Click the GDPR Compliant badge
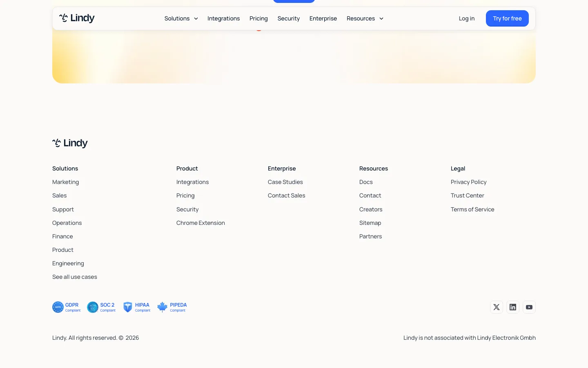This screenshot has height=368, width=588. (67, 307)
